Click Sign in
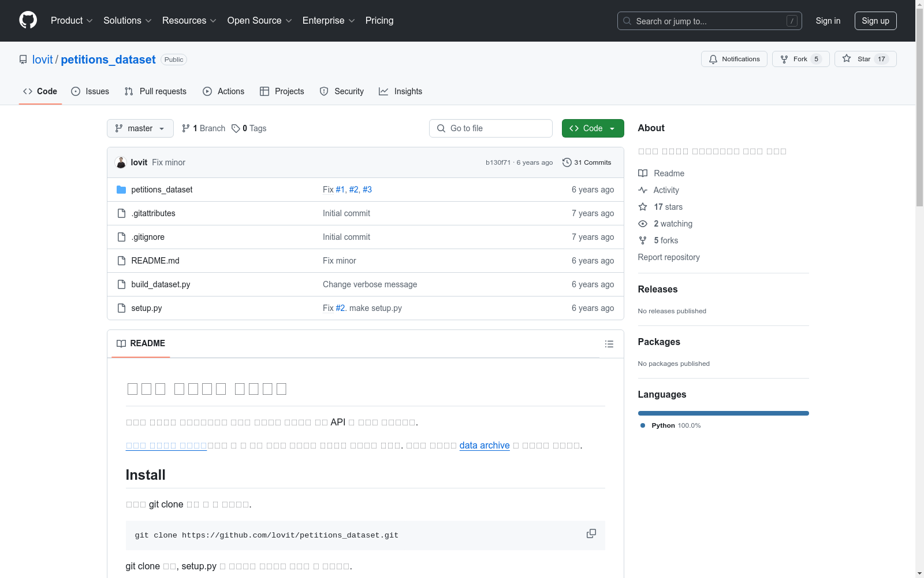Screen dimensions: 924x578 coord(828,21)
